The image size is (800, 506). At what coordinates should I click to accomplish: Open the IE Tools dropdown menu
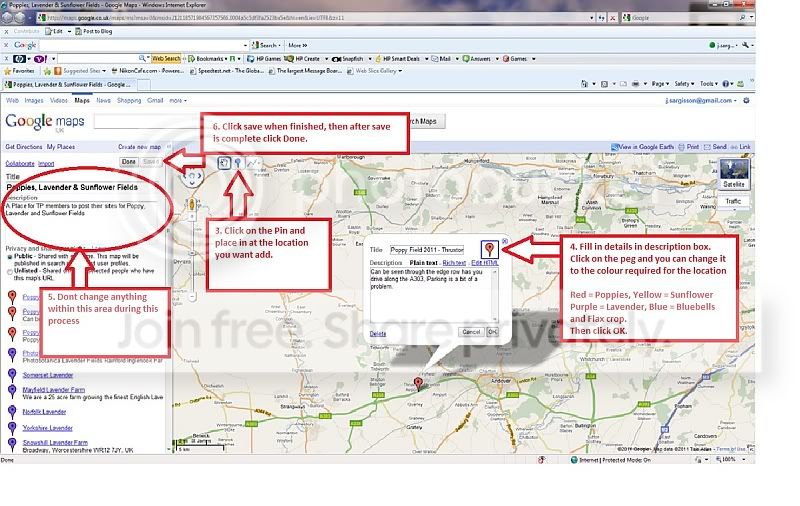709,84
